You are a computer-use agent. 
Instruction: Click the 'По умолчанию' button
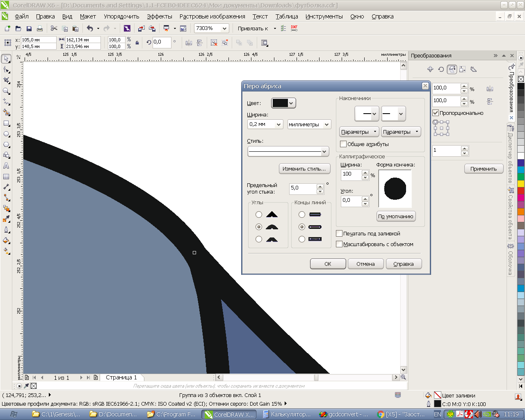pyautogui.click(x=396, y=216)
